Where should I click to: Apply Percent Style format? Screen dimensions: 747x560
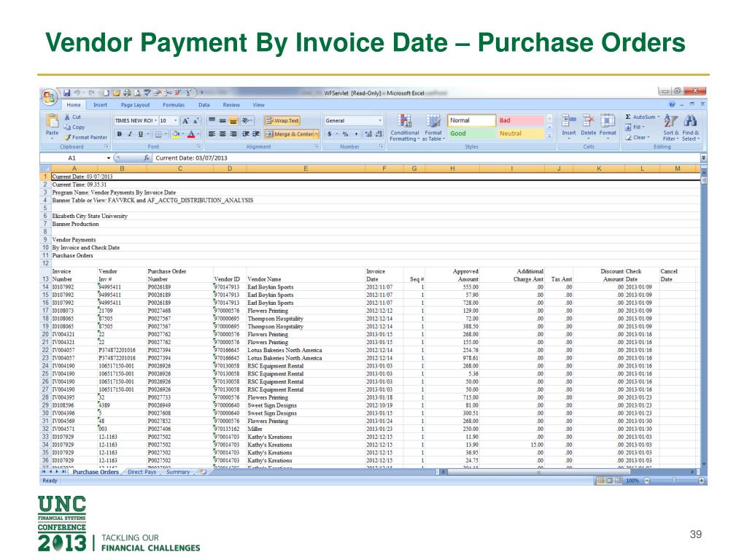click(x=345, y=134)
